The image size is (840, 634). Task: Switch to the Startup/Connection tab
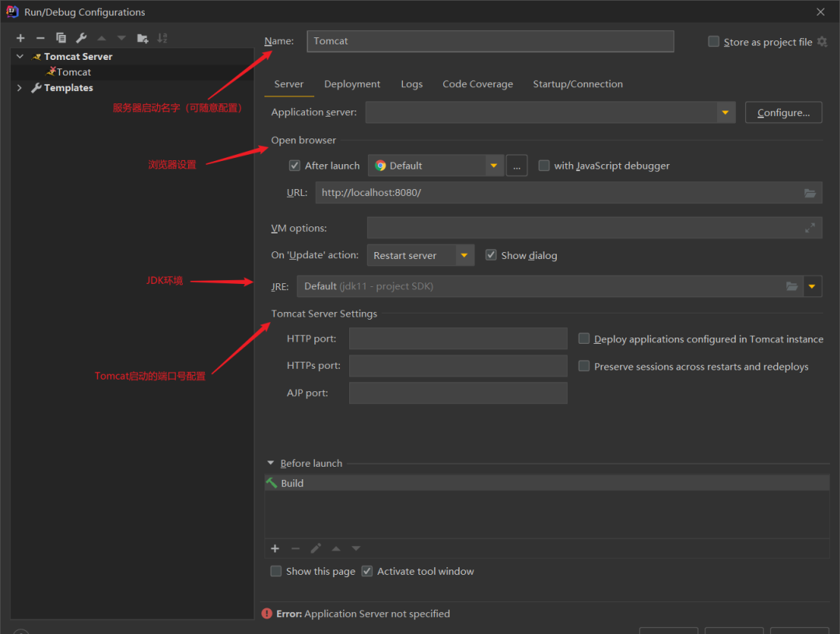pos(577,84)
